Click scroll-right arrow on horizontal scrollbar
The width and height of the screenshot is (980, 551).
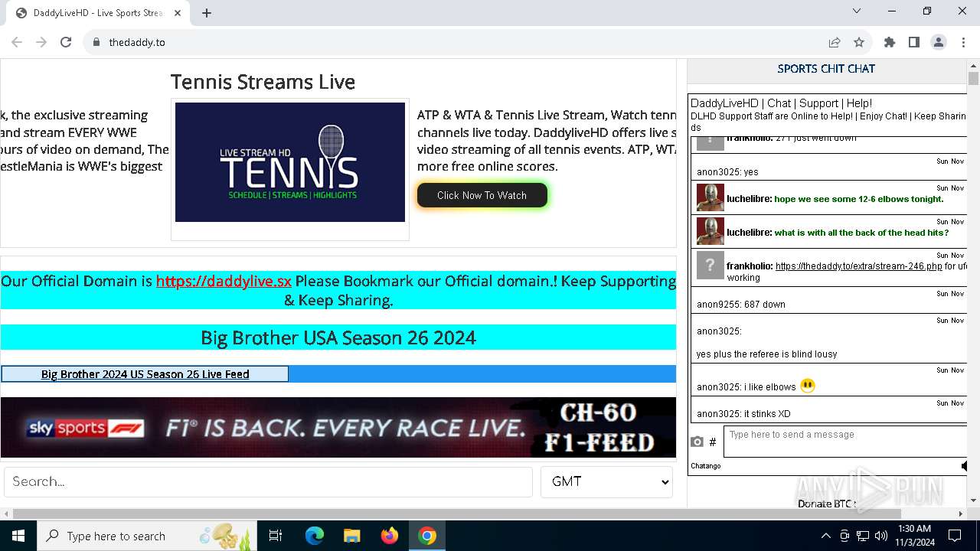pyautogui.click(x=962, y=514)
